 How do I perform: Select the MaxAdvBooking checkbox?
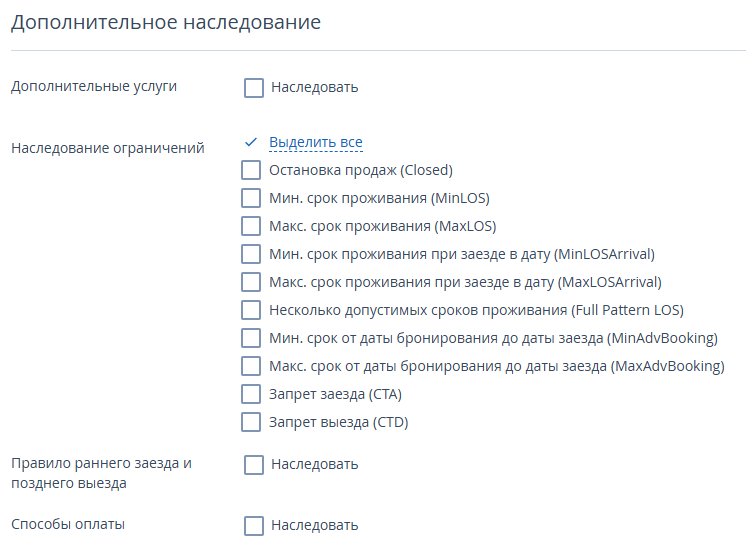(251, 366)
